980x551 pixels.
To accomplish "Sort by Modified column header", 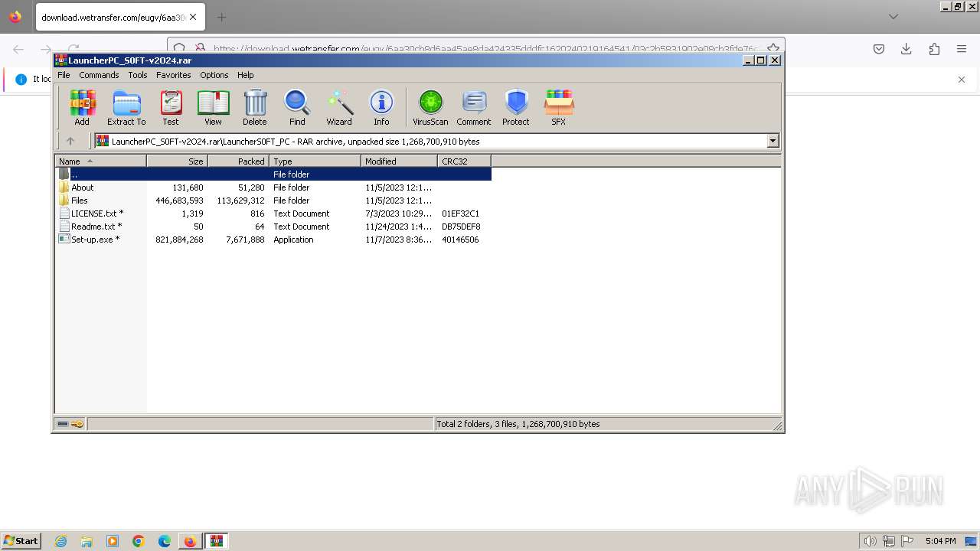I will click(399, 161).
